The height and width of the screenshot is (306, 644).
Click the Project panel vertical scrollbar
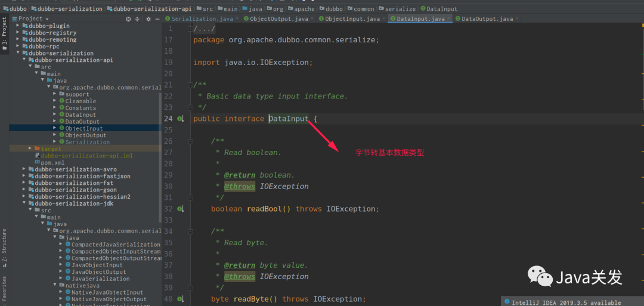(160, 157)
